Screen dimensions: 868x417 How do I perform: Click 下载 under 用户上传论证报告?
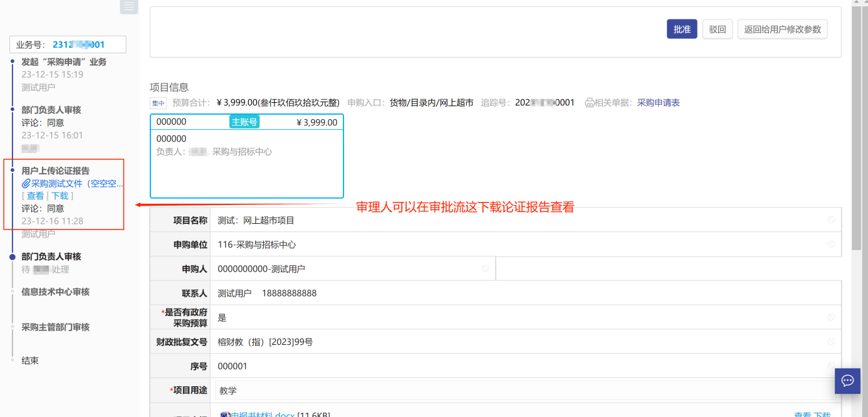(60, 196)
